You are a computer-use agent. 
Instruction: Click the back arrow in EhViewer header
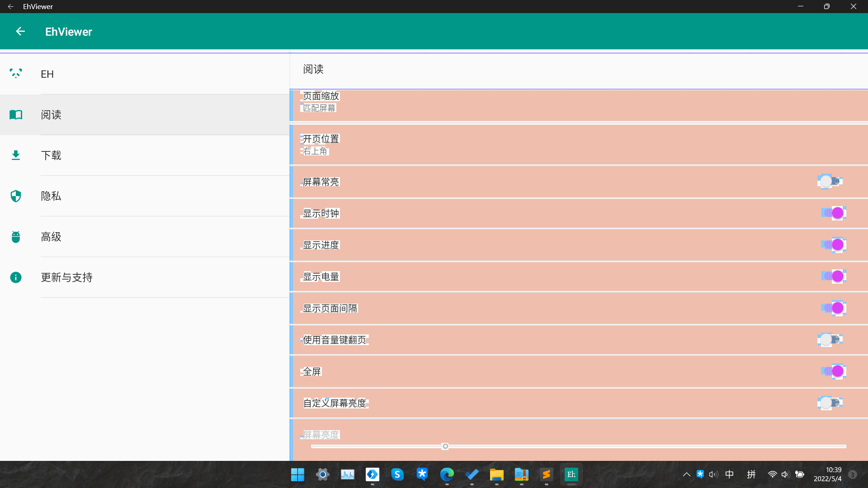(x=20, y=31)
